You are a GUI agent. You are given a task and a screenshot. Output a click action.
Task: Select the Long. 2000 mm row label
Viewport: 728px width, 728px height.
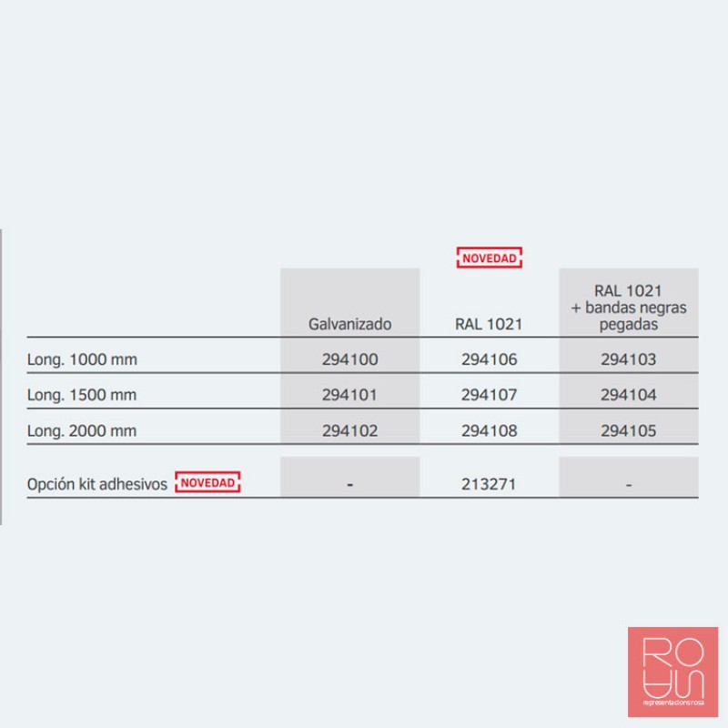coord(82,430)
